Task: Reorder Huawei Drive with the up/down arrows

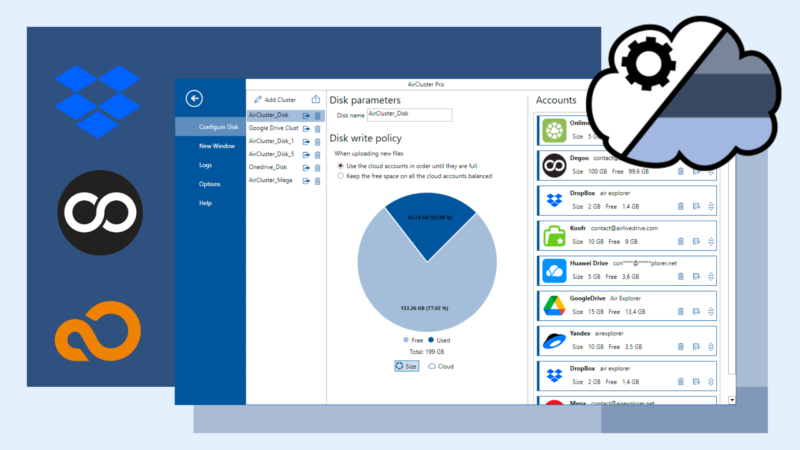Action: 711,277
